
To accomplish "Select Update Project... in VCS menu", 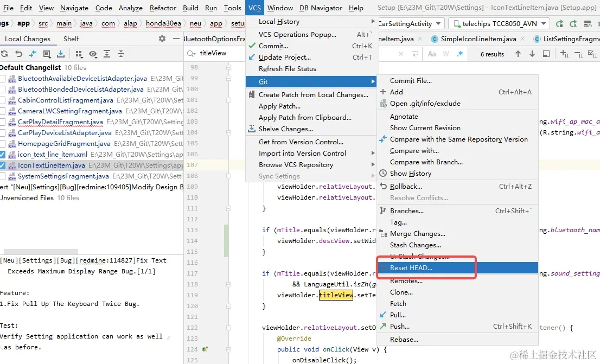I will [x=311, y=58].
